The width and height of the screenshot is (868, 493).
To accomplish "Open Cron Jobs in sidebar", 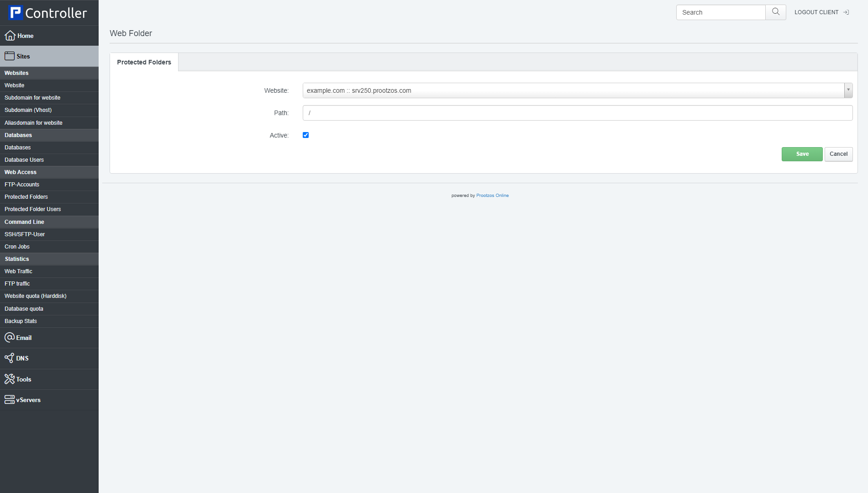I will tap(17, 247).
